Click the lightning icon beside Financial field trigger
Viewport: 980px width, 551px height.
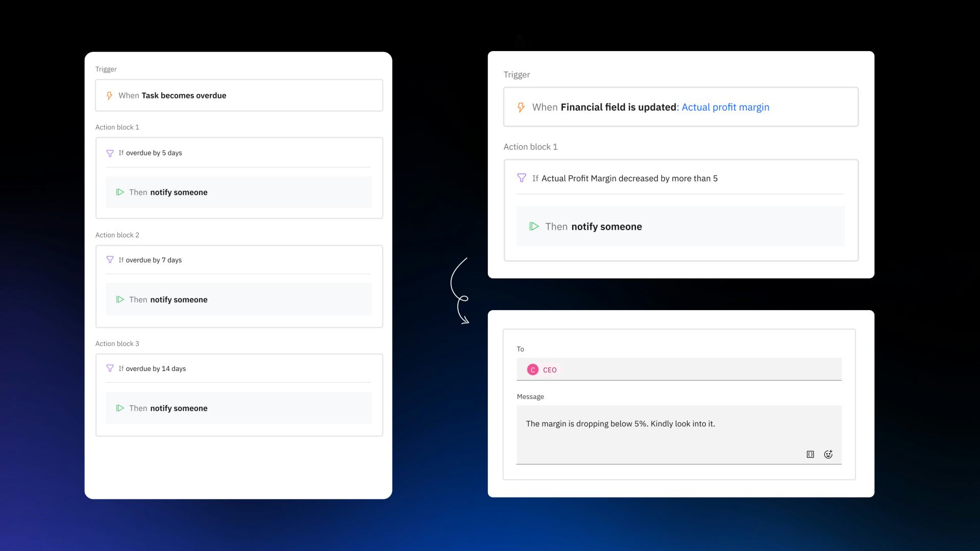[x=521, y=108]
